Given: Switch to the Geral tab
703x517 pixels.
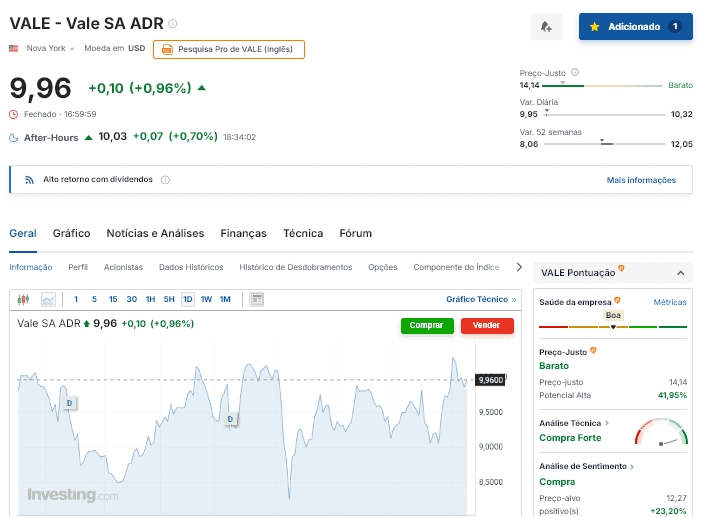Looking at the screenshot, I should point(23,233).
